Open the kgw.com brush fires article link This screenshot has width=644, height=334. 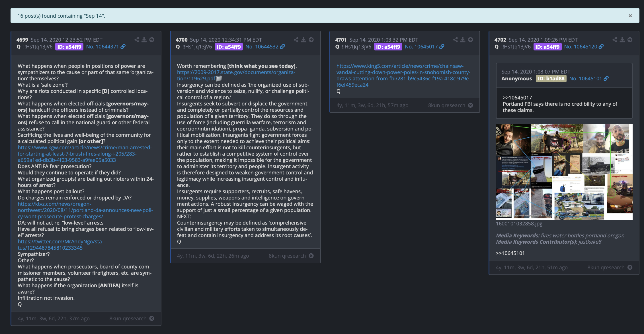85,154
